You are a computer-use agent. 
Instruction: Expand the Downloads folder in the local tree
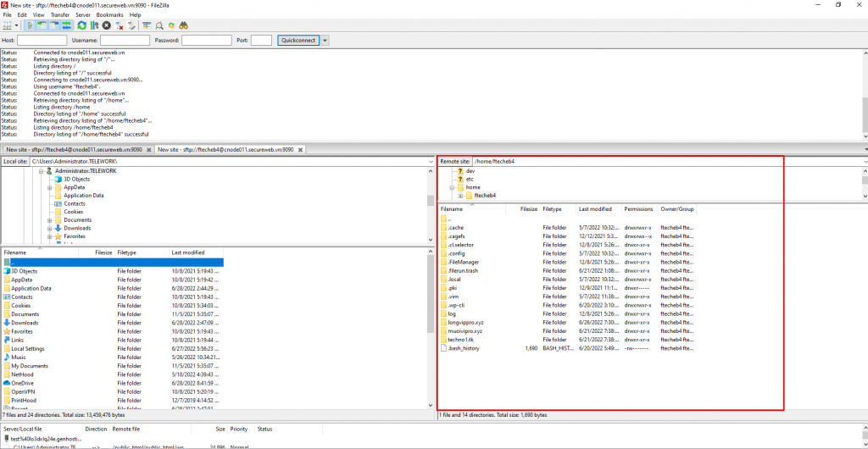tap(51, 228)
